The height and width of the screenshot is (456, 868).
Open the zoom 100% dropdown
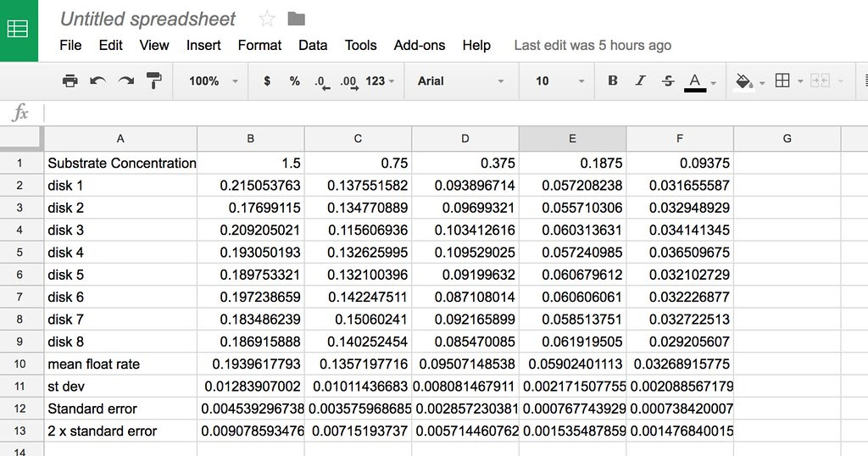pyautogui.click(x=213, y=81)
